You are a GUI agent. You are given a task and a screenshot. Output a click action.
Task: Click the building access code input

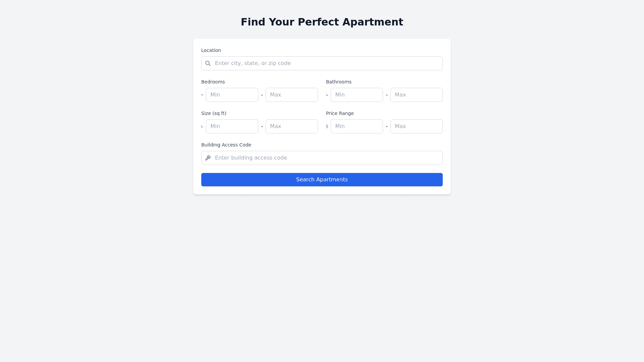click(327, 158)
